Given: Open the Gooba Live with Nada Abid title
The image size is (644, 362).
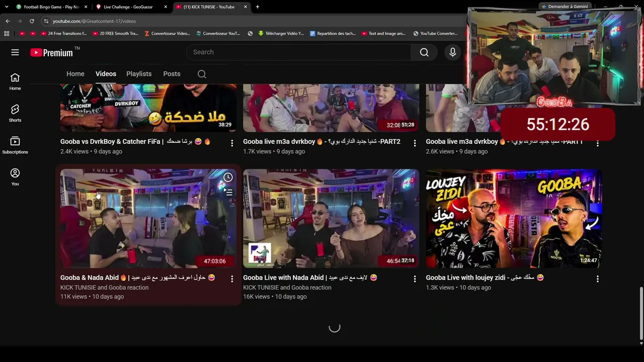Looking at the screenshot, I should click(x=310, y=278).
